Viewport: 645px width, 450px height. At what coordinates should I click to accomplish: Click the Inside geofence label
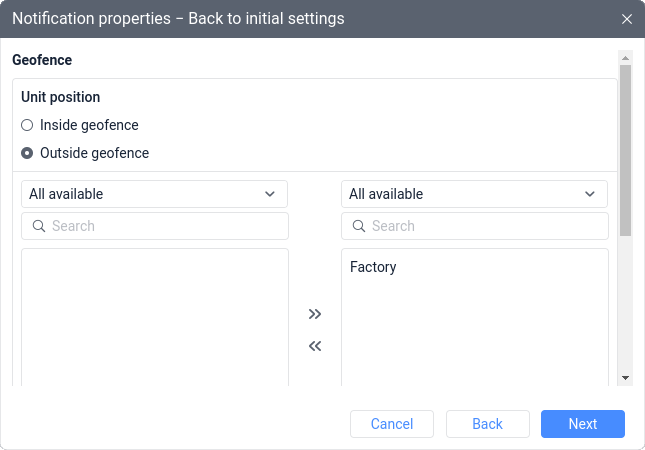(x=89, y=125)
